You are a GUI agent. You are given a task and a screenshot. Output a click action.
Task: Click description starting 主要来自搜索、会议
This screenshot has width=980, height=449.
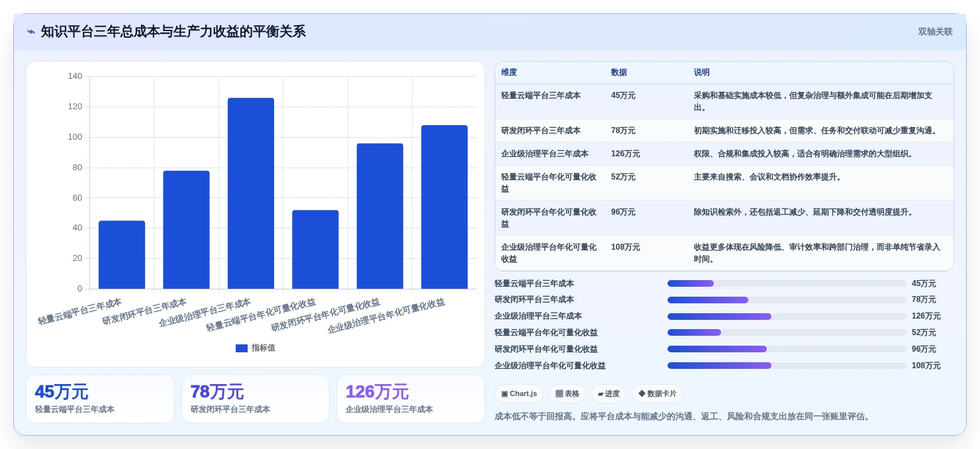pos(767,177)
